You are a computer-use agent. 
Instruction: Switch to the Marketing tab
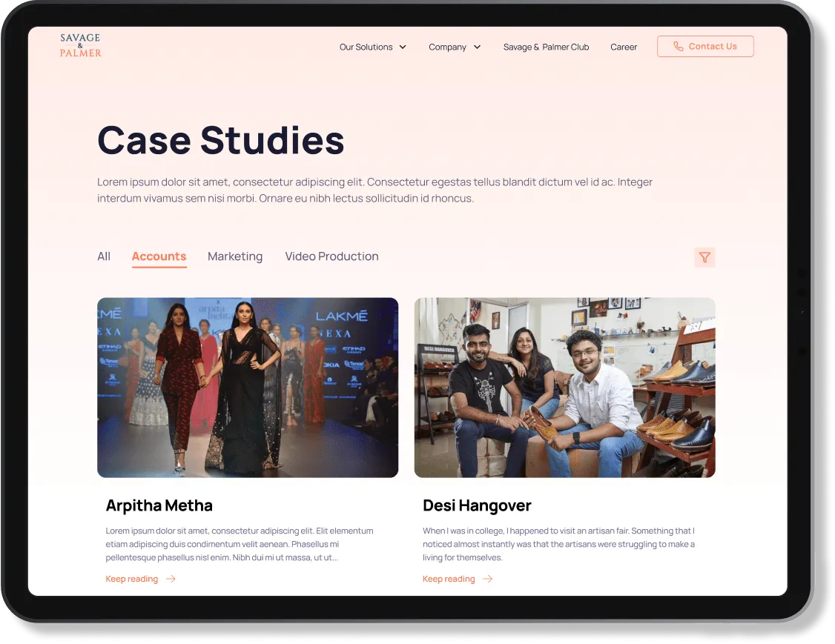pos(235,256)
